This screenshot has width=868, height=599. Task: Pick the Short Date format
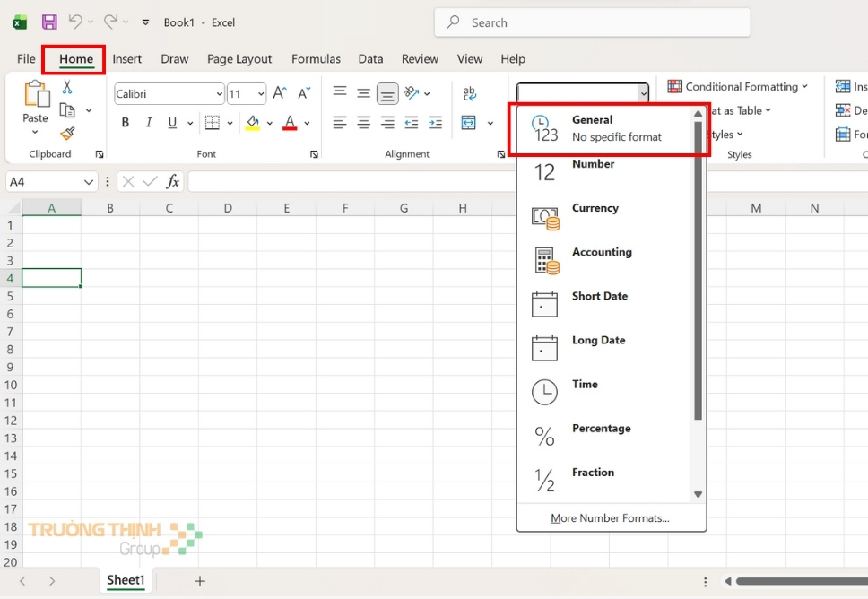599,296
